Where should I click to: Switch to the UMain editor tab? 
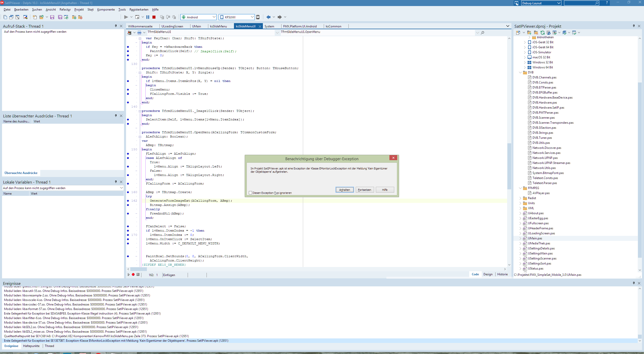click(x=196, y=26)
